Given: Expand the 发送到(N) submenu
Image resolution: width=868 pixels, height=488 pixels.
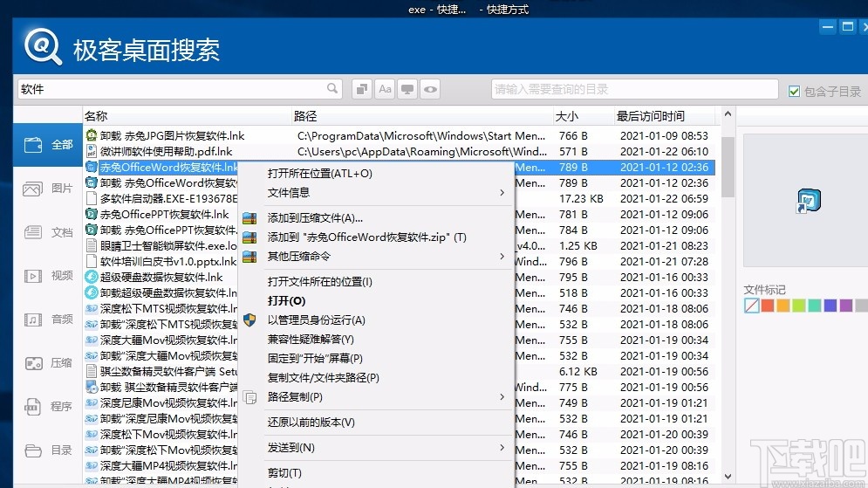Looking at the screenshot, I should tap(376, 448).
